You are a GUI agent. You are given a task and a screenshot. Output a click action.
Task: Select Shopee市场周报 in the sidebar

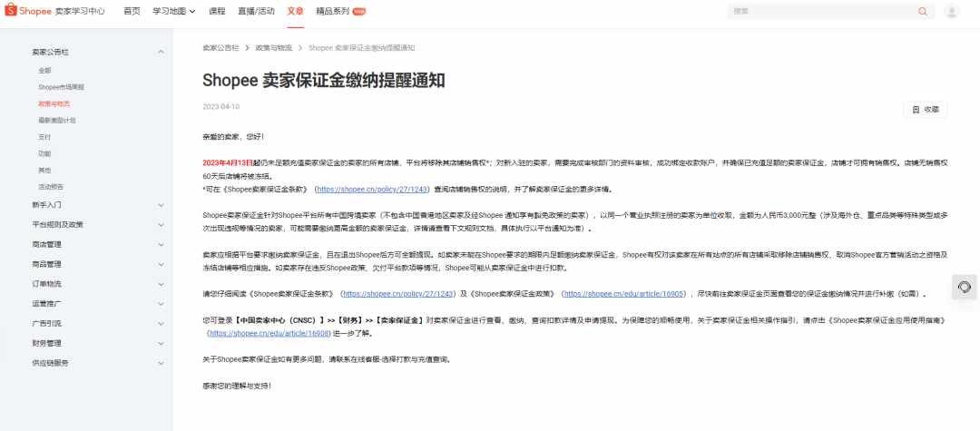click(x=61, y=87)
